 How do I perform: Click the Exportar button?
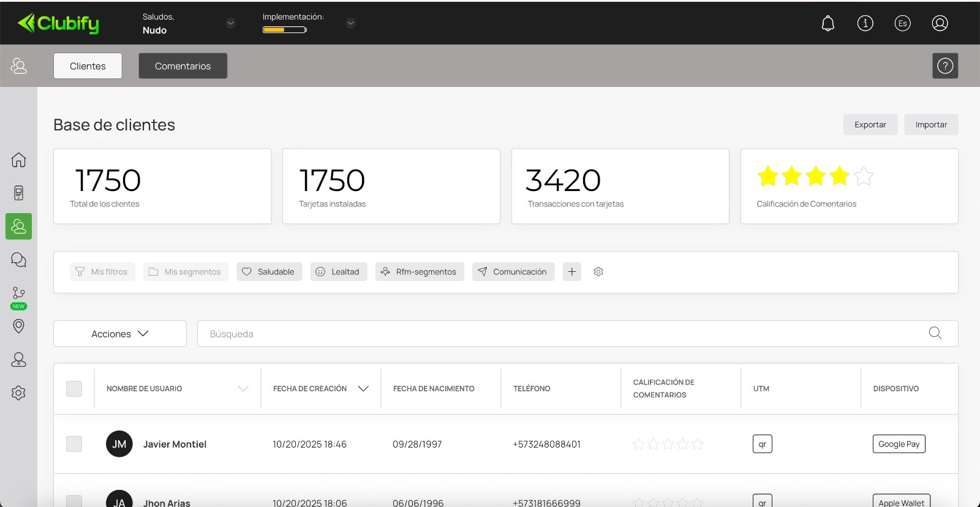(x=870, y=124)
